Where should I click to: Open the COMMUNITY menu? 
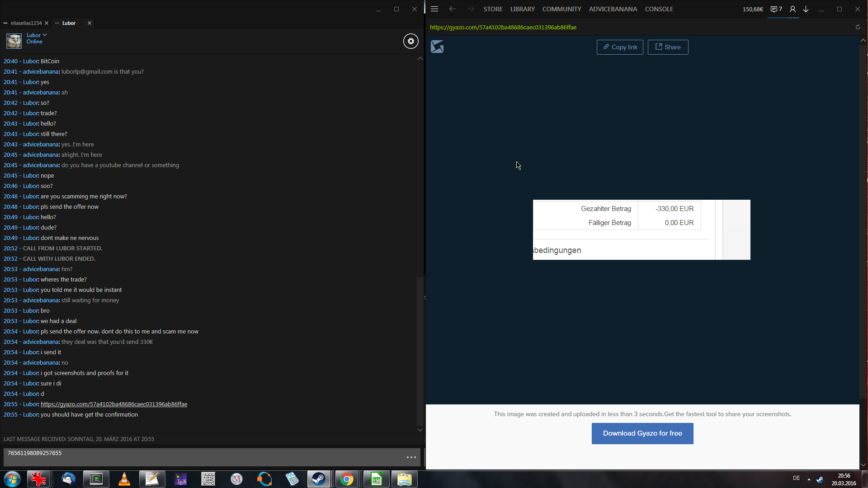coord(561,9)
